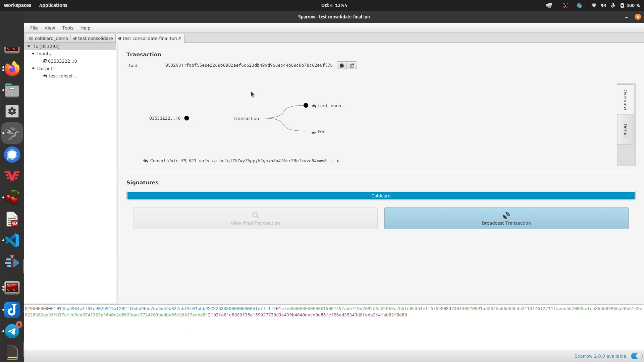
Task: Click the copy Txid icon
Action: pyautogui.click(x=341, y=65)
